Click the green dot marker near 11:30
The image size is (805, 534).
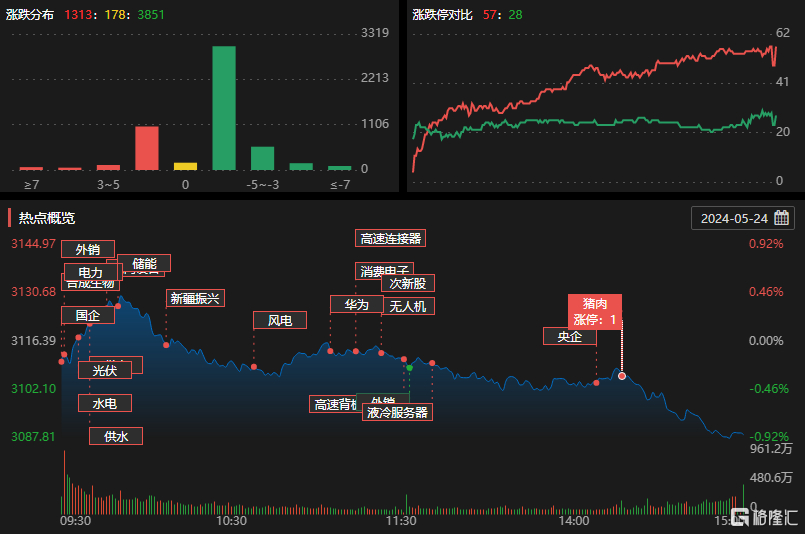coord(409,368)
